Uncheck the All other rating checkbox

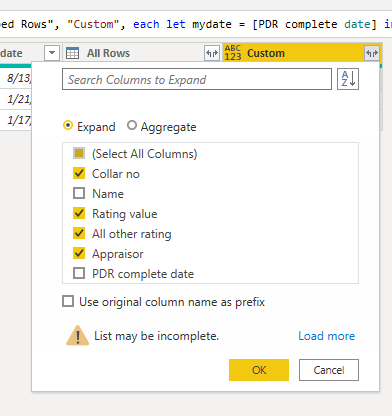(x=79, y=233)
